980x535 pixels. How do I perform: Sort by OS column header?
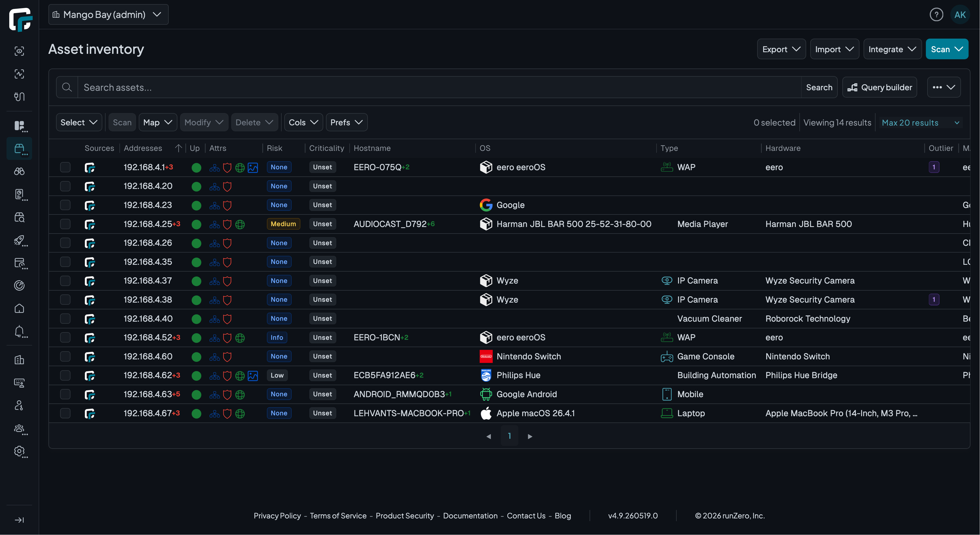click(485, 148)
